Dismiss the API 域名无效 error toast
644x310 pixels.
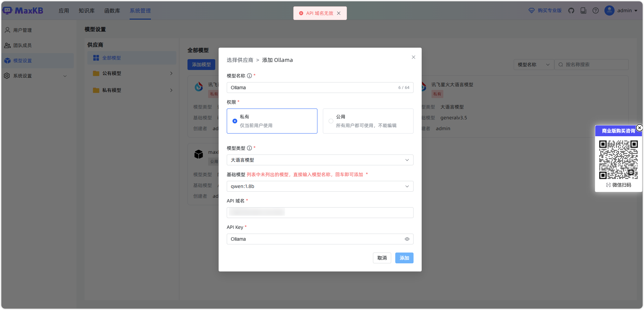click(339, 13)
